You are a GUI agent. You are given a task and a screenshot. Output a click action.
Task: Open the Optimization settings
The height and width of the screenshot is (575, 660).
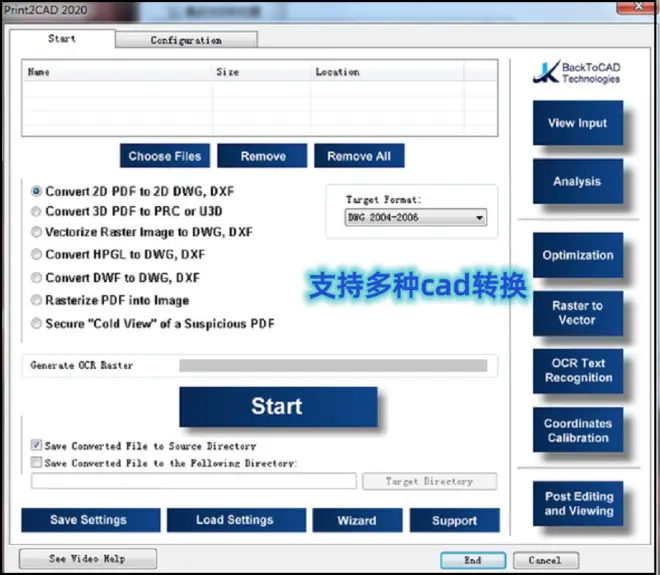tap(577, 256)
